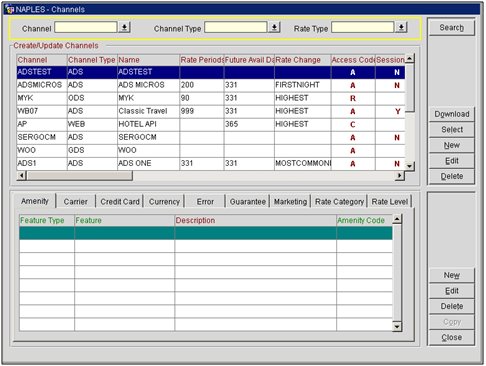Click the Description column header
The height and width of the screenshot is (366, 486).
255,220
